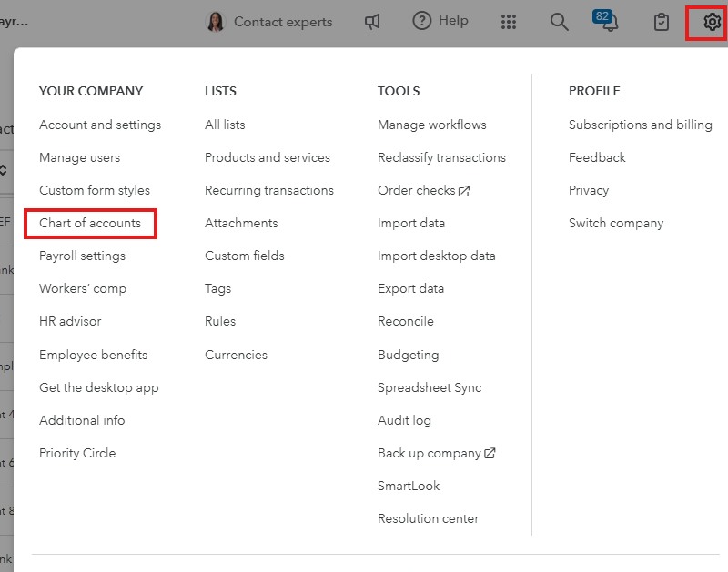
Task: Click the Settings gear icon
Action: pos(711,22)
